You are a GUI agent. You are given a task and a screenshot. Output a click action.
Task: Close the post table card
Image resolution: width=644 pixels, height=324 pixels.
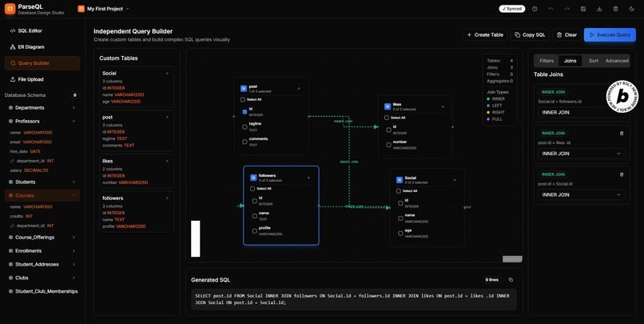tap(299, 89)
